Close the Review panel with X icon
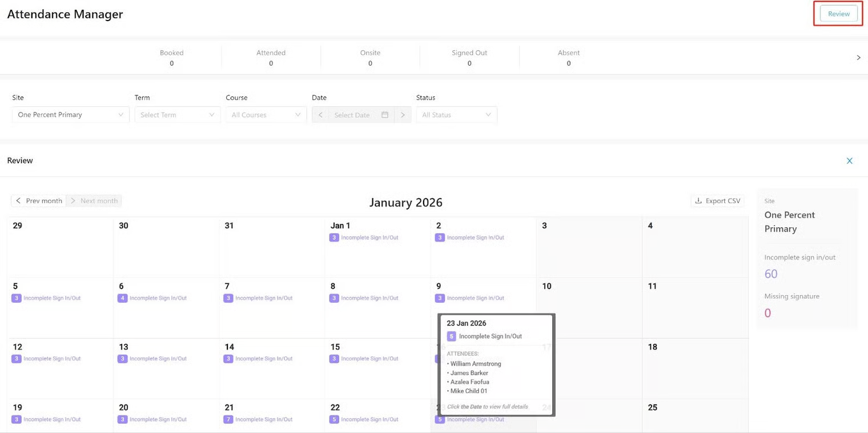The height and width of the screenshot is (433, 868). (x=849, y=161)
